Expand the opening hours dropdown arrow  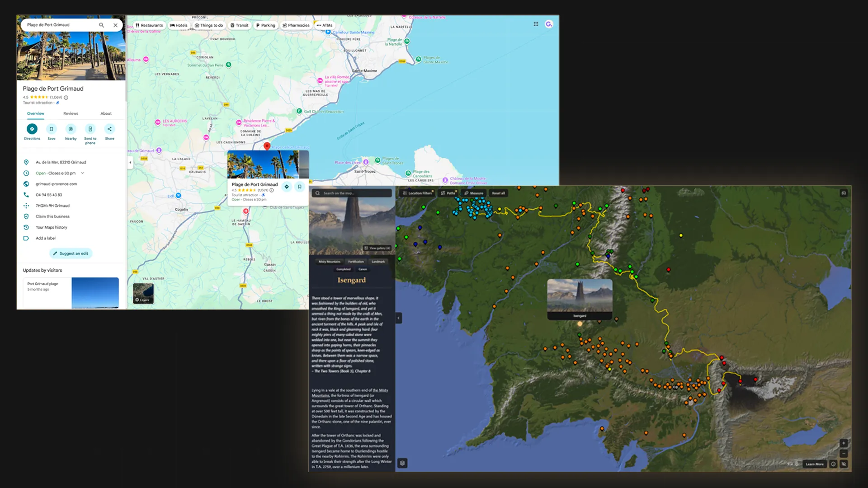click(x=82, y=173)
